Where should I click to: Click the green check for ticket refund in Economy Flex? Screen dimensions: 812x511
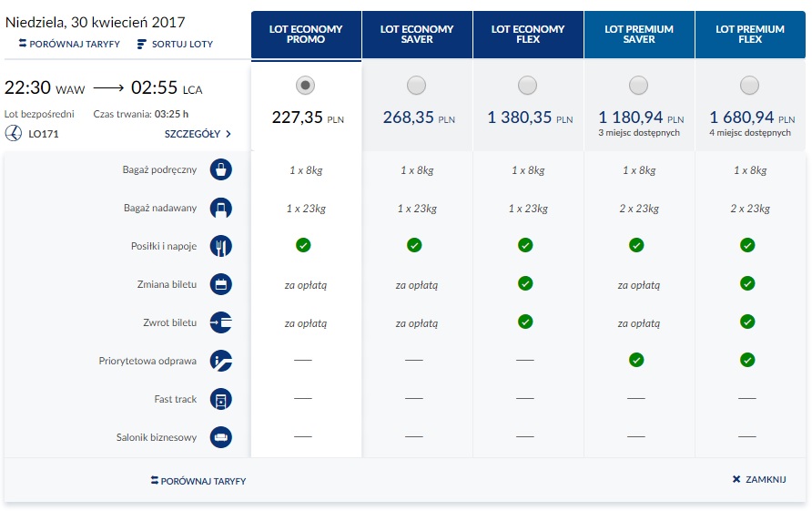point(525,322)
